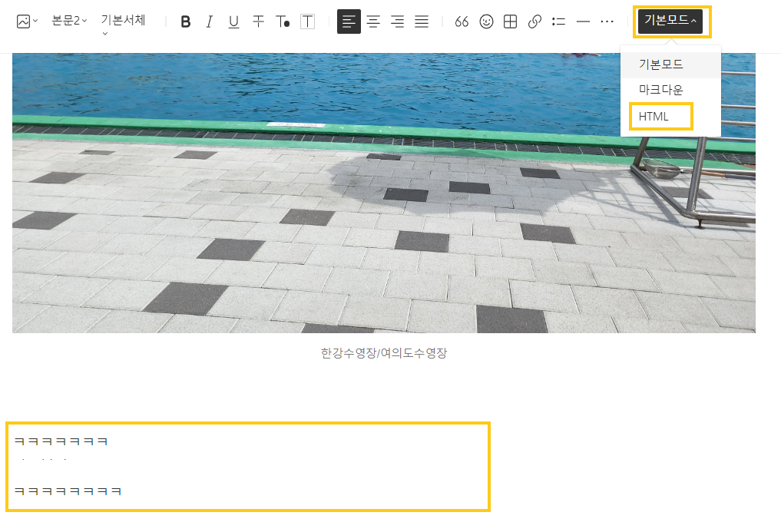Open the more options ellipsis icon
Image resolution: width=781 pixels, height=532 pixels.
607,21
